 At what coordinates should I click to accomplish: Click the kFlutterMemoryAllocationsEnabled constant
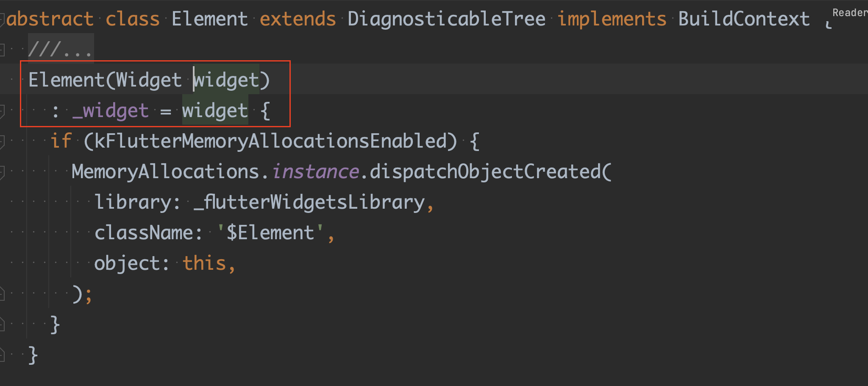[270, 141]
